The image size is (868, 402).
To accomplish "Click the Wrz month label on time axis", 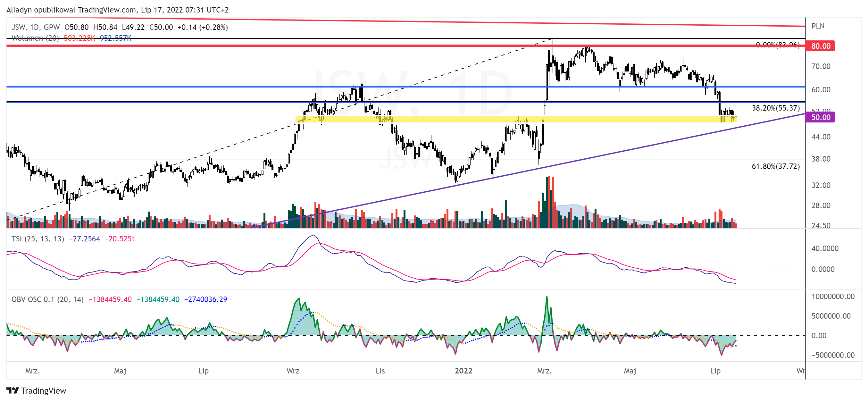I will tap(293, 371).
